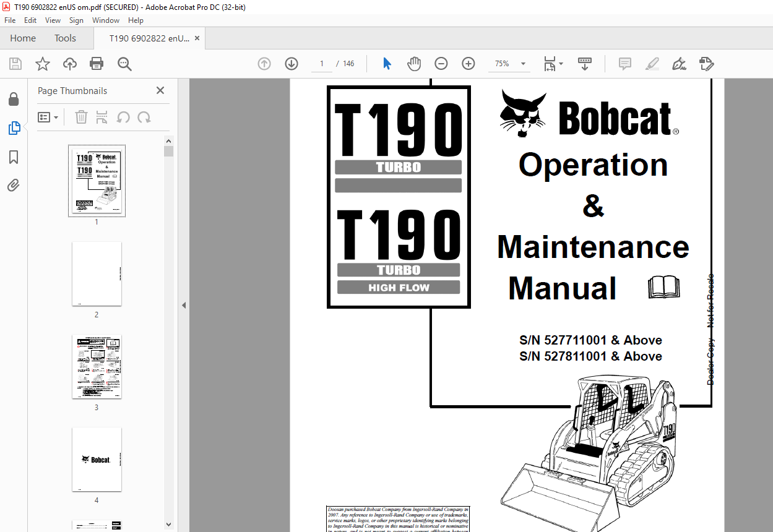This screenshot has width=773, height=532.
Task: Open the View menu
Action: point(53,20)
